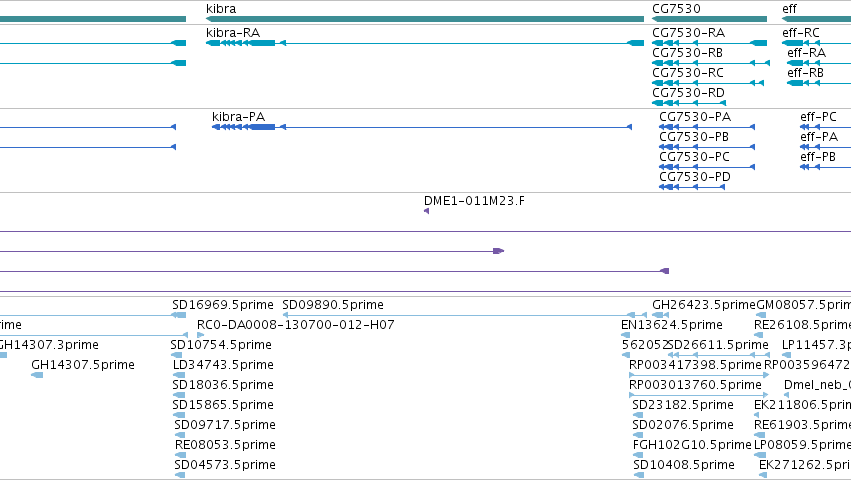Screen dimensions: 851x480
Task: Select EST label SD09890.5prime
Action: tap(333, 305)
